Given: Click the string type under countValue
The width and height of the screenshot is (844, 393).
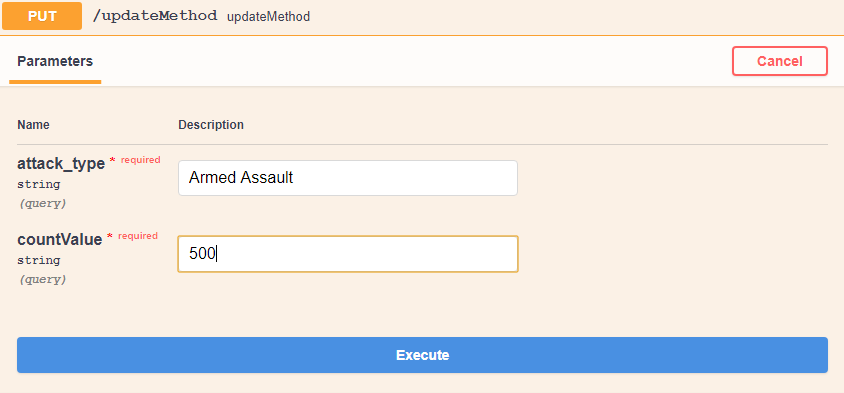Looking at the screenshot, I should (39, 260).
